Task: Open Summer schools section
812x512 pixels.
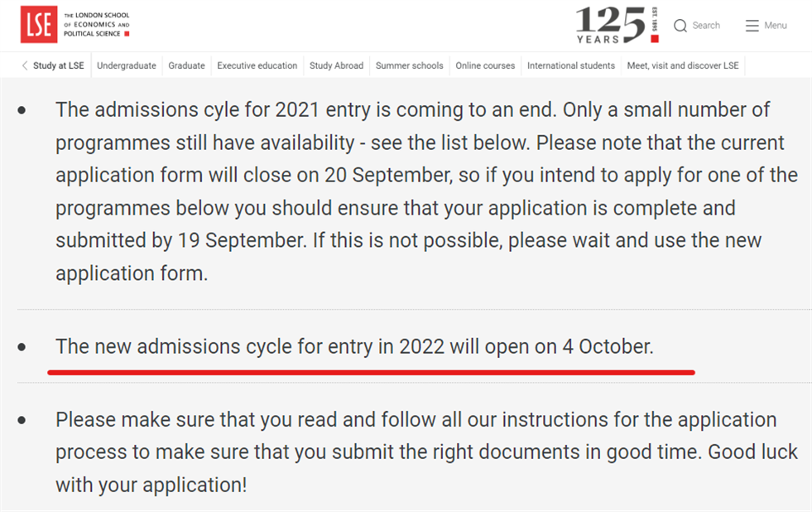Action: (409, 65)
